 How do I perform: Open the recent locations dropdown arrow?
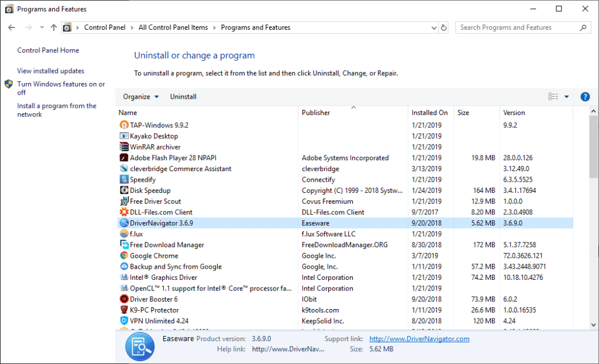[x=42, y=27]
